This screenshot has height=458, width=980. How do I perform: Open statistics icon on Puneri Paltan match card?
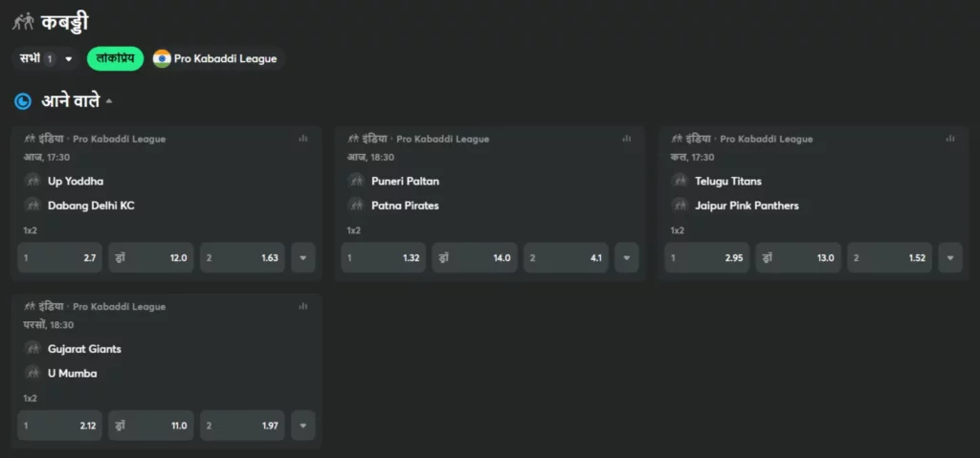pos(627,139)
